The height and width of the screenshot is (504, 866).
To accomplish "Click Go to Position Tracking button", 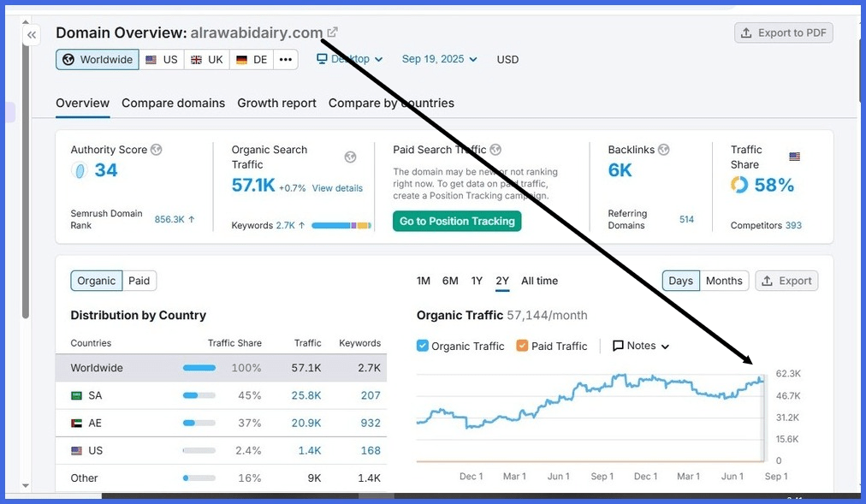I will coord(457,222).
